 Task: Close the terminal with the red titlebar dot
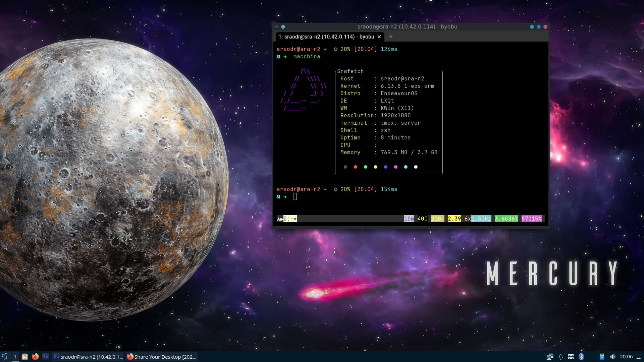coord(545,27)
